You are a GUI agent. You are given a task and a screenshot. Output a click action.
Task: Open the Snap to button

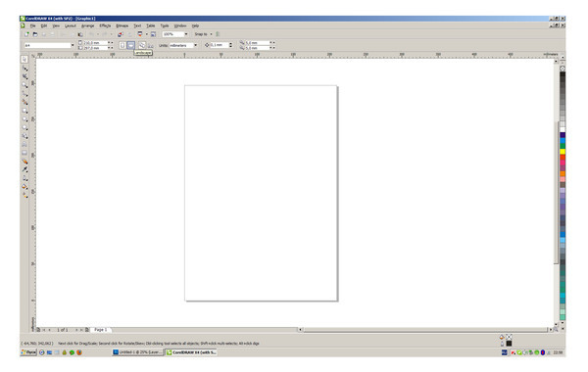(x=203, y=34)
